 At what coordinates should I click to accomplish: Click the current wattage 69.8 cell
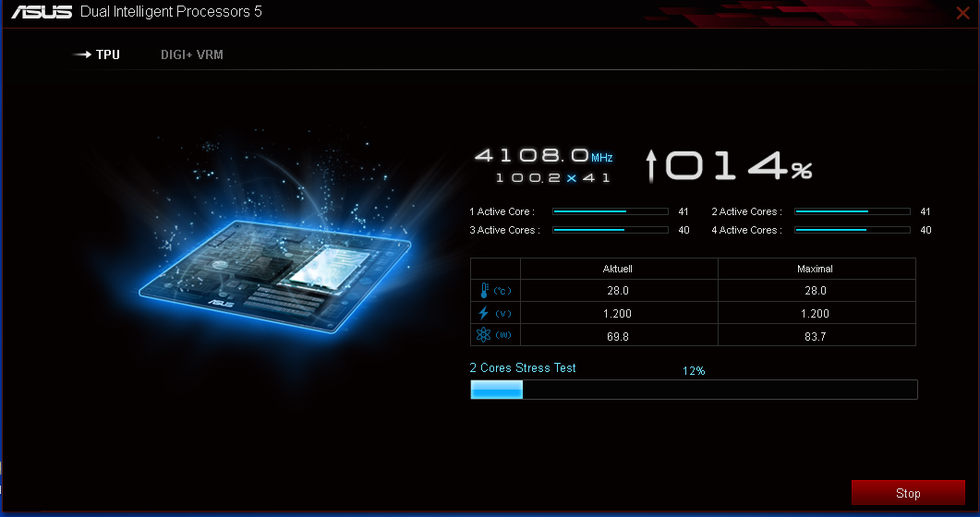[619, 335]
